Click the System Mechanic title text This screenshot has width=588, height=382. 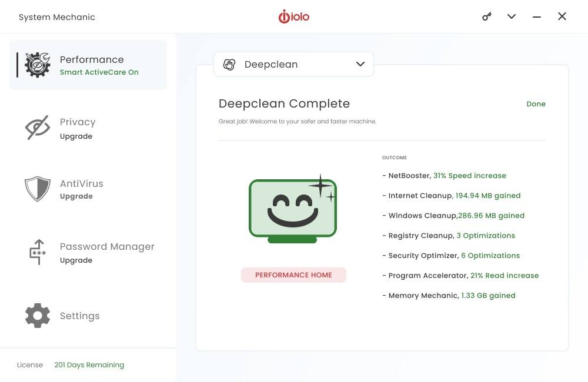coord(57,17)
